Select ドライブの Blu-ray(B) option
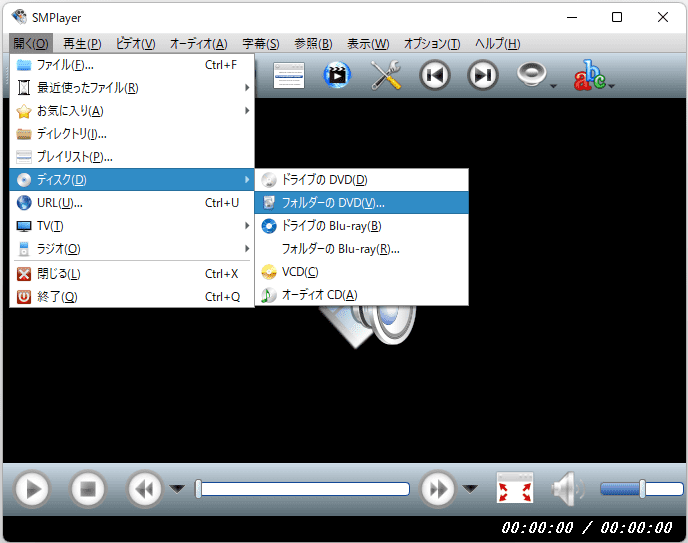 (362, 226)
